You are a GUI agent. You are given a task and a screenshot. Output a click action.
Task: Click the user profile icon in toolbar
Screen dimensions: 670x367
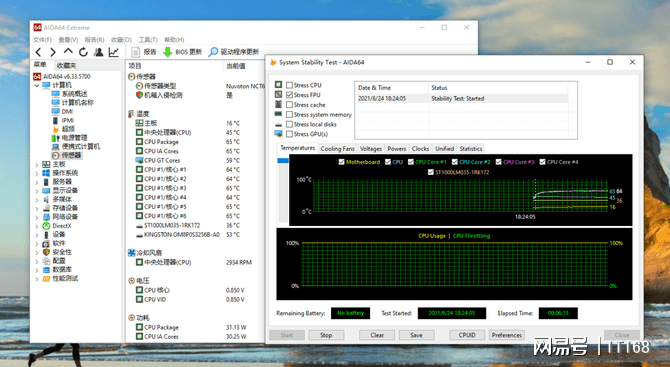[x=99, y=52]
